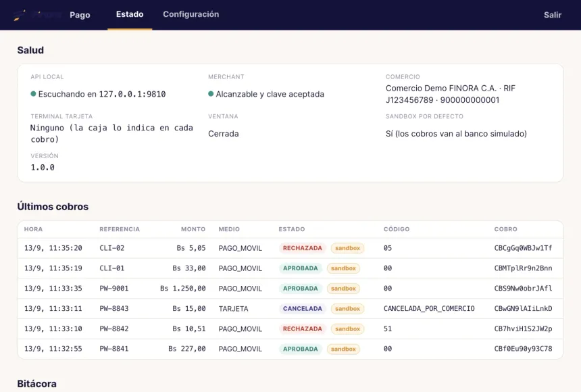Switch to the Estado tab

[130, 14]
